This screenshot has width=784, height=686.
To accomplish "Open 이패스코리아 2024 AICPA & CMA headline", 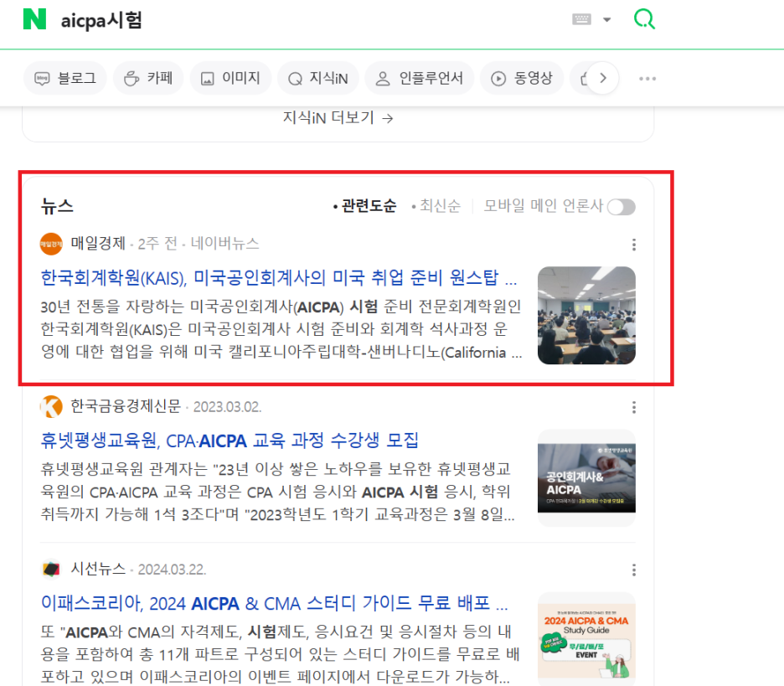I will (x=275, y=604).
